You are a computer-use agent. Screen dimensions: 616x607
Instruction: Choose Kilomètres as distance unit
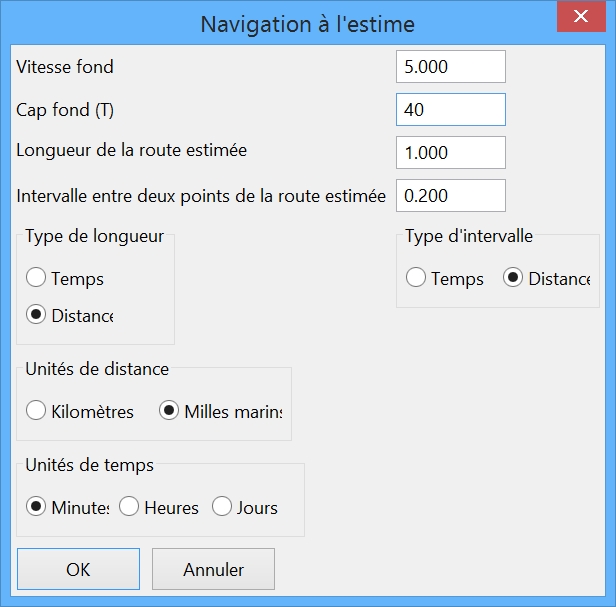pos(36,411)
